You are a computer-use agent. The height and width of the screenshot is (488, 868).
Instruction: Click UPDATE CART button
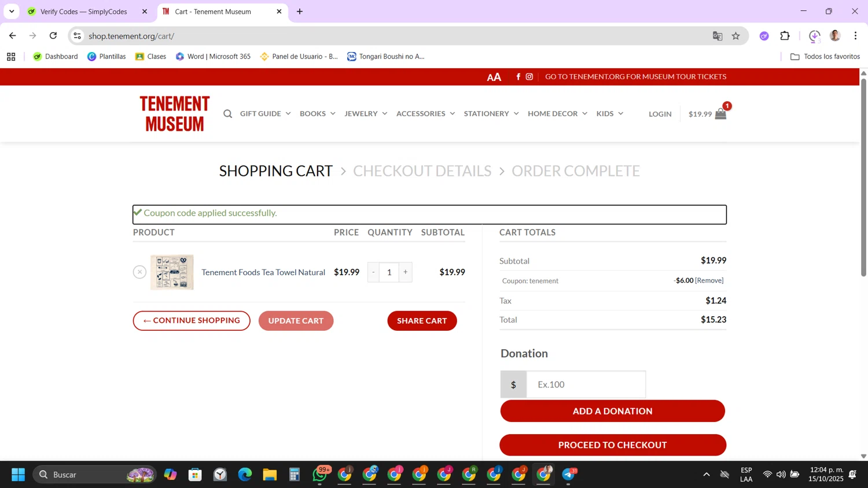point(296,321)
